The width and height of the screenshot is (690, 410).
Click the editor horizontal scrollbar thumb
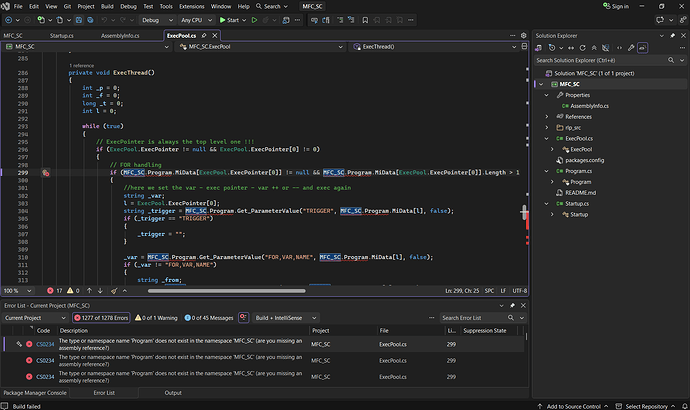pyautogui.click(x=227, y=291)
